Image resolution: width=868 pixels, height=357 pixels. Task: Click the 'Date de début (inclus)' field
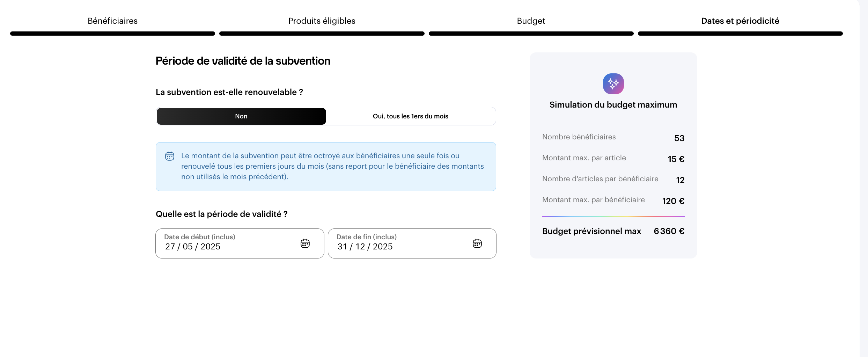(x=240, y=243)
